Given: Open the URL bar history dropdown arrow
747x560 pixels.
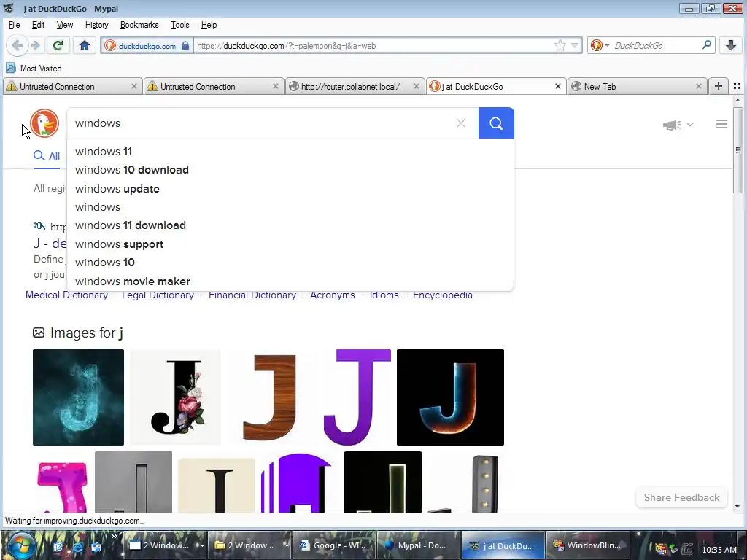Looking at the screenshot, I should point(575,46).
